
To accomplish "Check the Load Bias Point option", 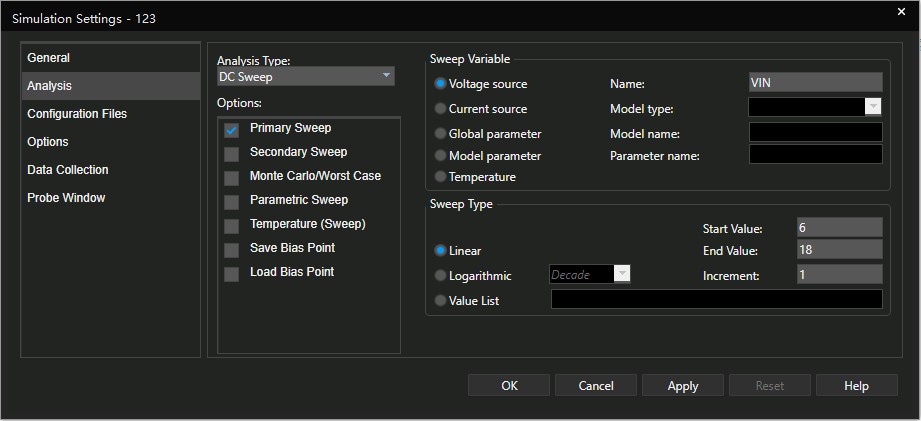I will [231, 274].
